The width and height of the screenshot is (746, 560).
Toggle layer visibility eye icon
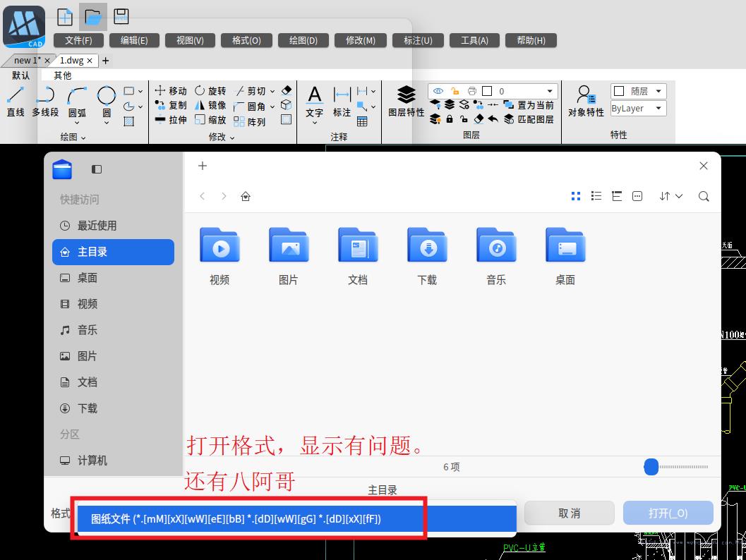[x=438, y=91]
